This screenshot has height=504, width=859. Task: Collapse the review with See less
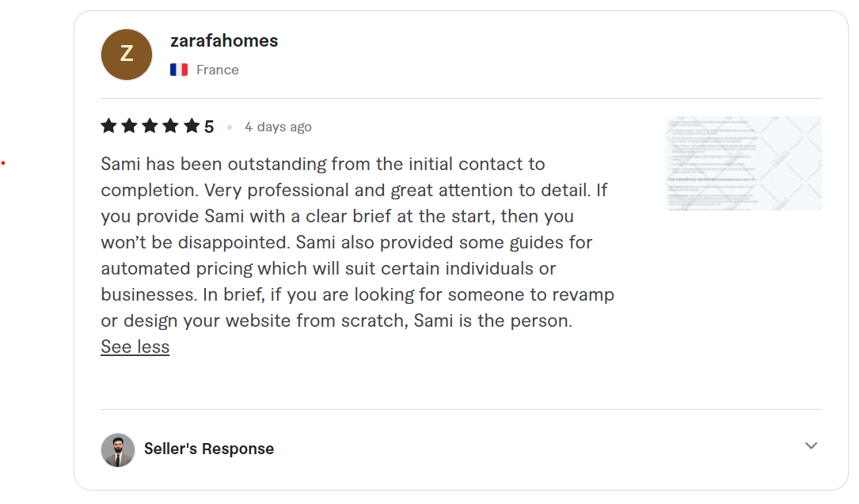(x=135, y=347)
